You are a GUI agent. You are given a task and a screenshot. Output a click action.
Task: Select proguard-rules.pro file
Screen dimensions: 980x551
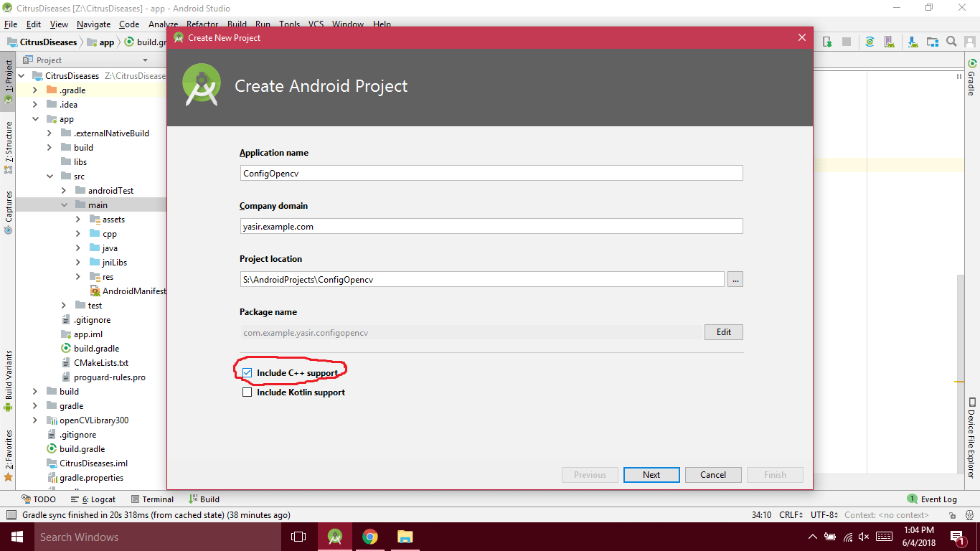point(103,377)
